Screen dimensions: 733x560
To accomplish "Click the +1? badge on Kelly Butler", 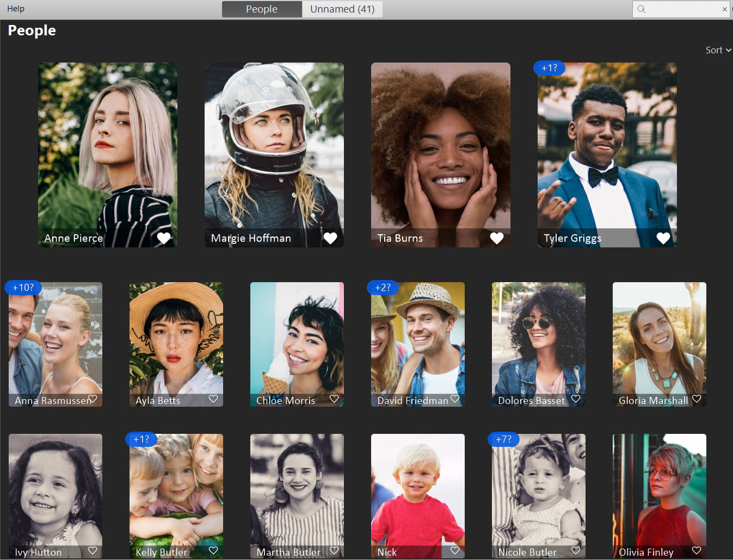I will [141, 439].
